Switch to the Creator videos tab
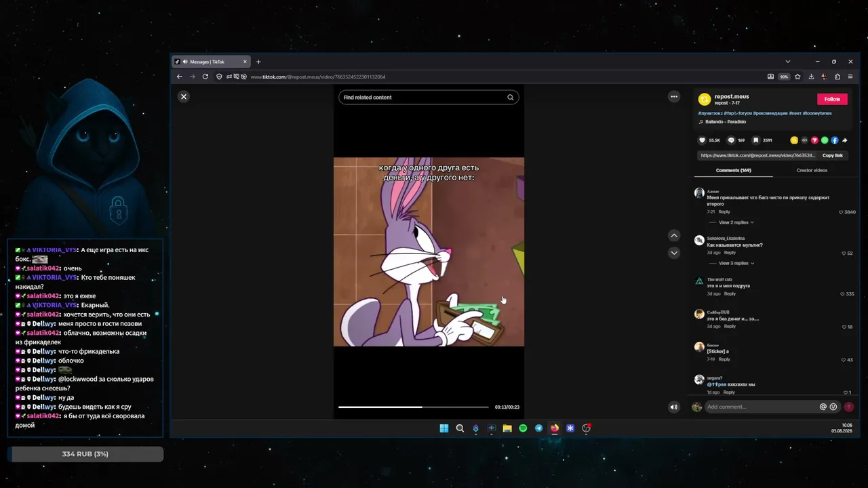 [812, 170]
